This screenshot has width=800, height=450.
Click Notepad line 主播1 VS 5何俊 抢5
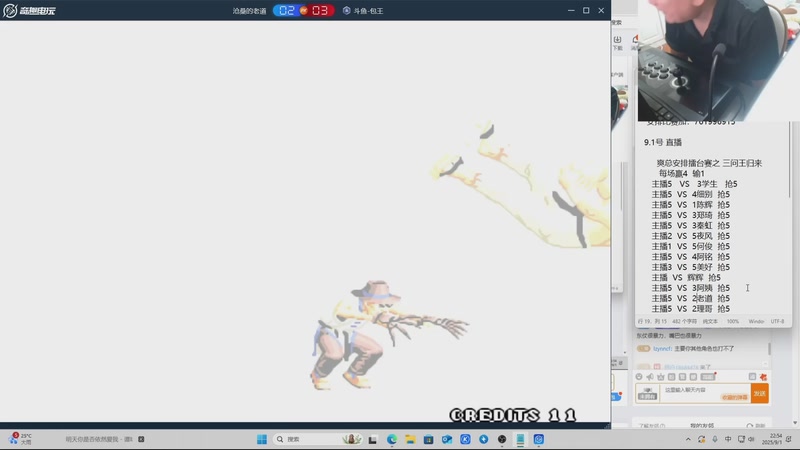pyautogui.click(x=690, y=246)
